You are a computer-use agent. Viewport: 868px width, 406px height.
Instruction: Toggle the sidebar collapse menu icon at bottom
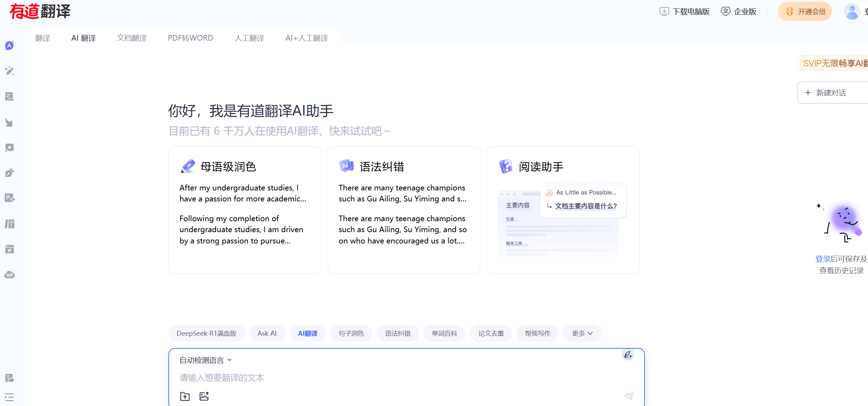10,397
